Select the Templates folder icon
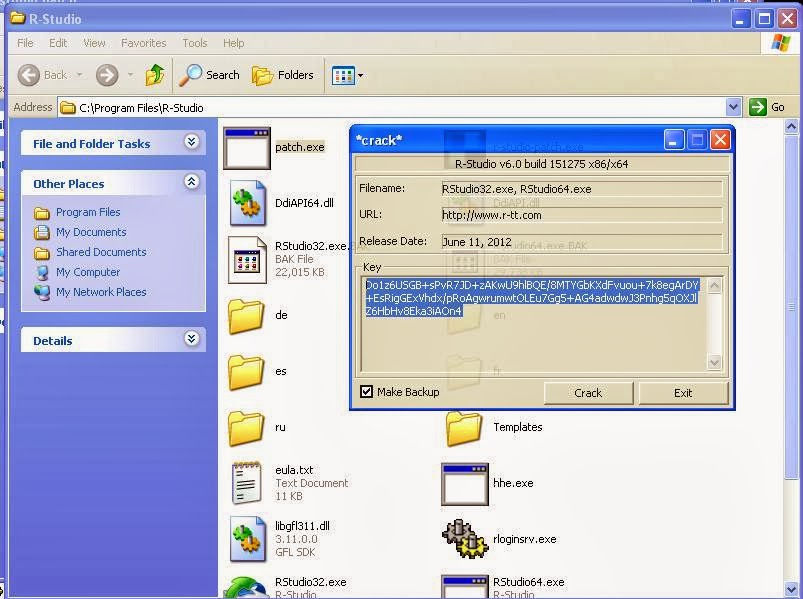Image resolution: width=803 pixels, height=599 pixels. (x=464, y=428)
